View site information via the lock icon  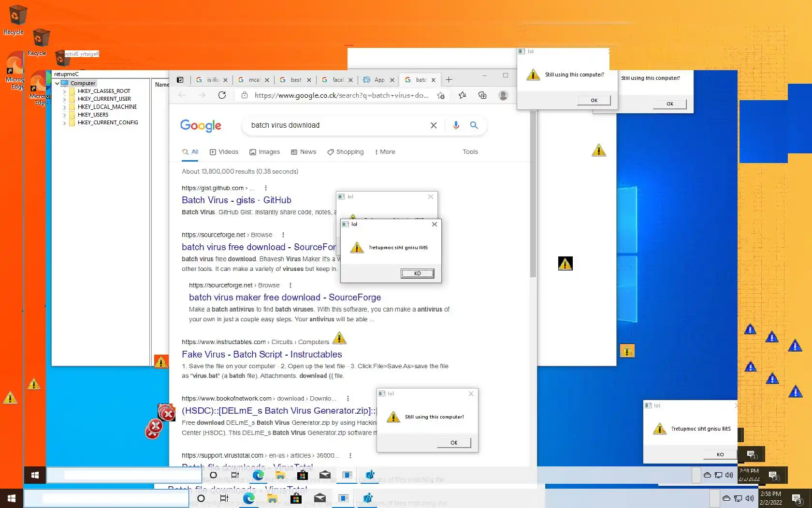tap(245, 95)
